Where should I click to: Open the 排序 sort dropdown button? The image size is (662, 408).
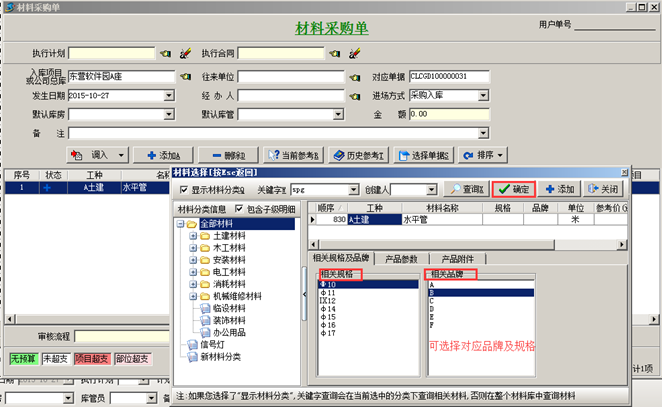tap(490, 155)
